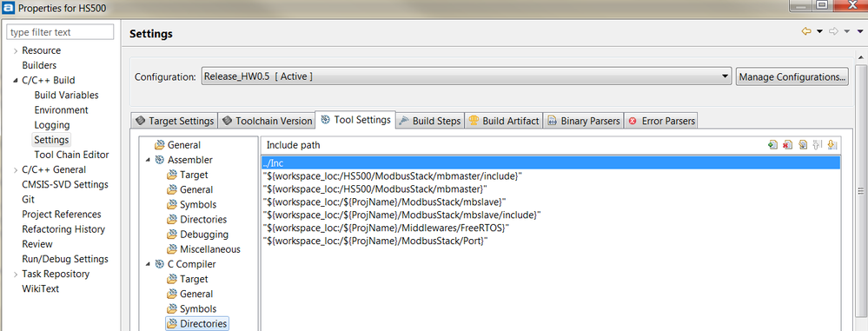Image resolution: width=868 pixels, height=331 pixels.
Task: Click the Edit include path icon
Action: click(803, 145)
